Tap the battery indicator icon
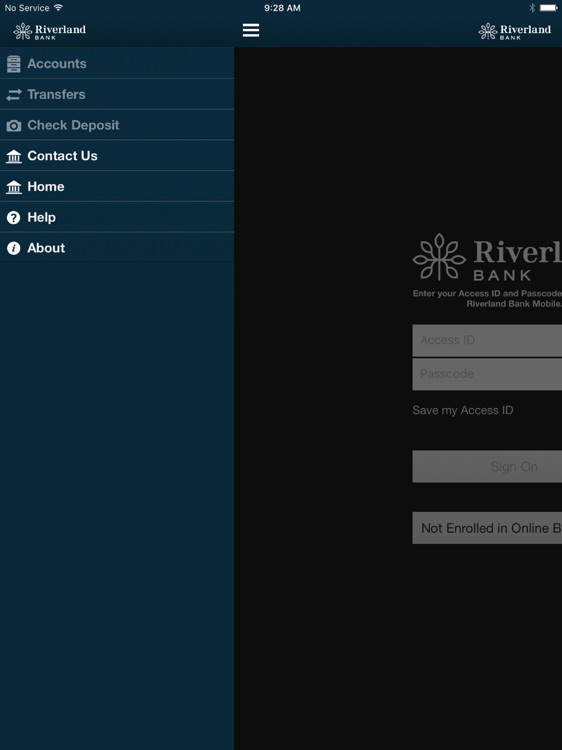562x750 pixels. pos(549,8)
